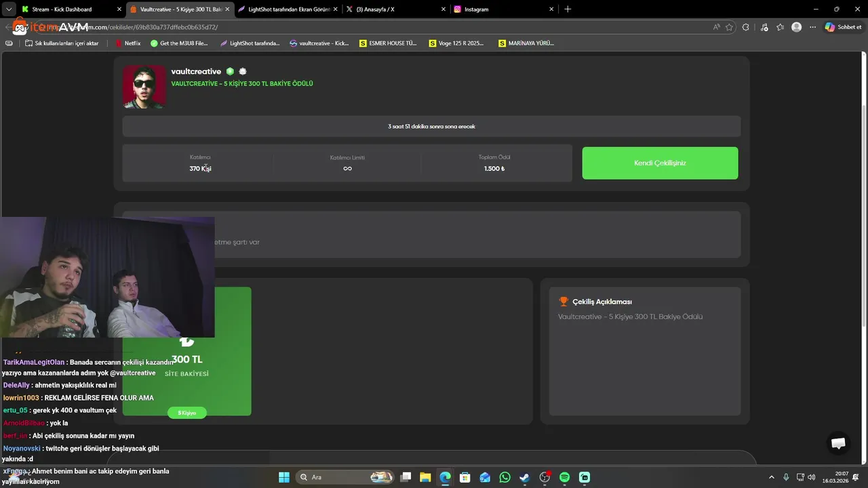Open the media control music icon
868x488 pixels.
[x=764, y=27]
